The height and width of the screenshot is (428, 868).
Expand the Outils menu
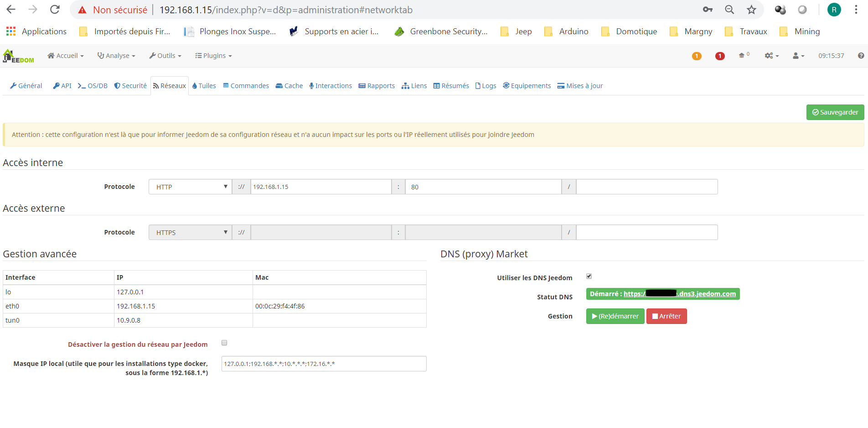click(x=165, y=56)
